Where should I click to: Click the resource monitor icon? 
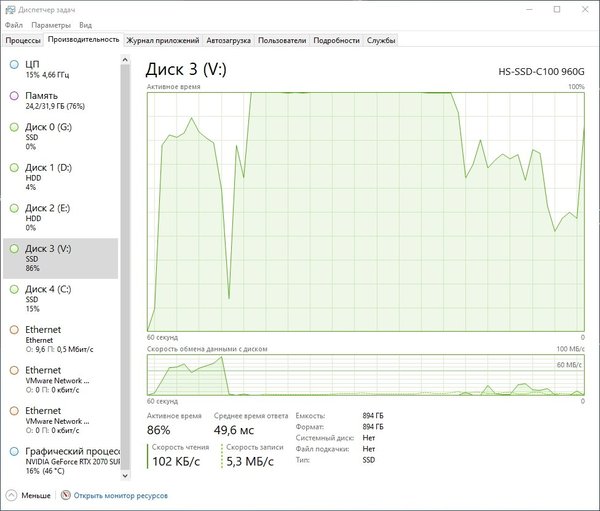point(66,495)
